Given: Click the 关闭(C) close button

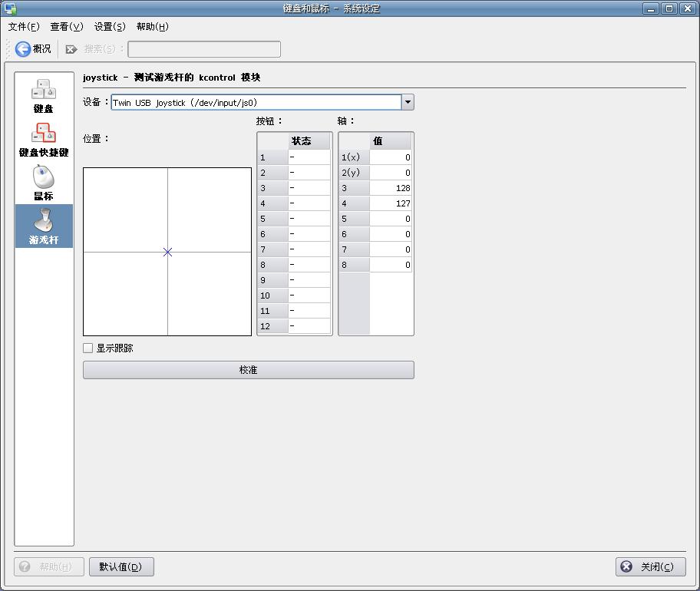Looking at the screenshot, I should pyautogui.click(x=650, y=567).
